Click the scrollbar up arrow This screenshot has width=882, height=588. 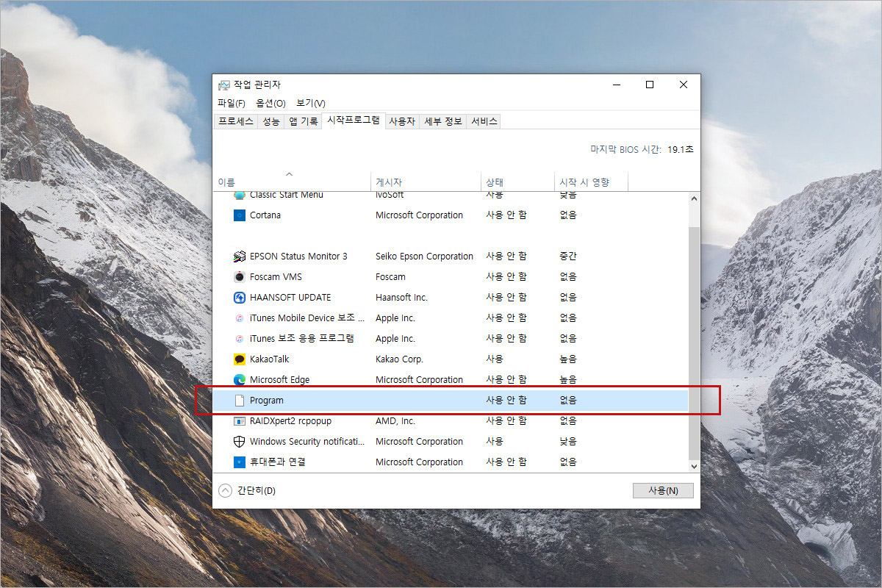click(x=694, y=198)
